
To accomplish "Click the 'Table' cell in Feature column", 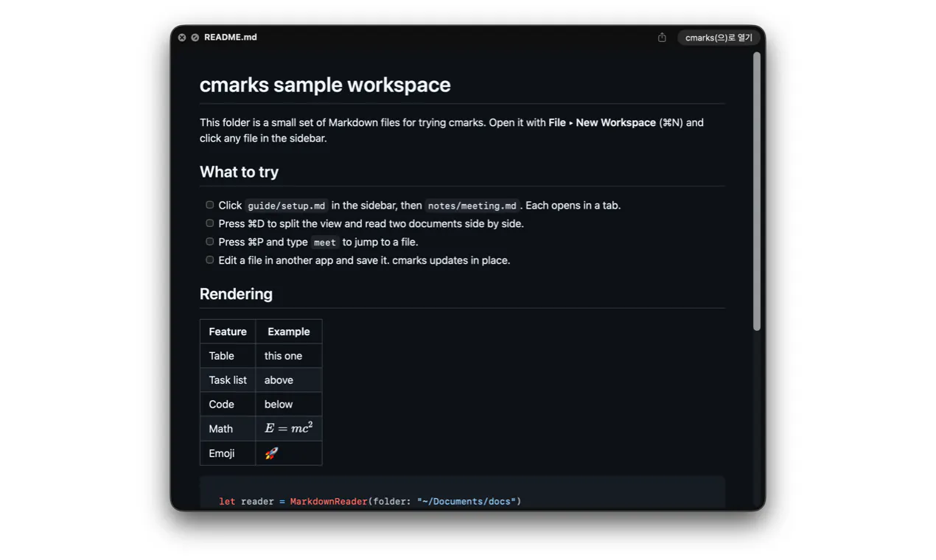I will point(228,356).
